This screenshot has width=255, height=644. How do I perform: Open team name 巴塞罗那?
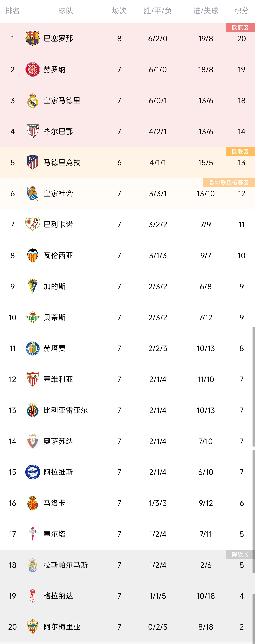(x=58, y=38)
